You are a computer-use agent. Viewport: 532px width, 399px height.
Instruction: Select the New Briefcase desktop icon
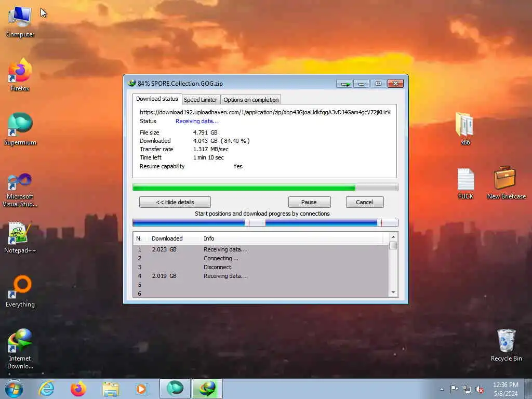pos(506,182)
